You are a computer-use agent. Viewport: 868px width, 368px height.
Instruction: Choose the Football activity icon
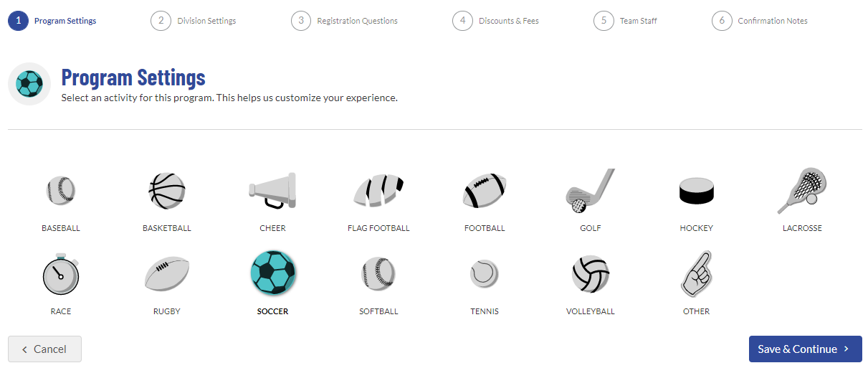click(x=485, y=191)
